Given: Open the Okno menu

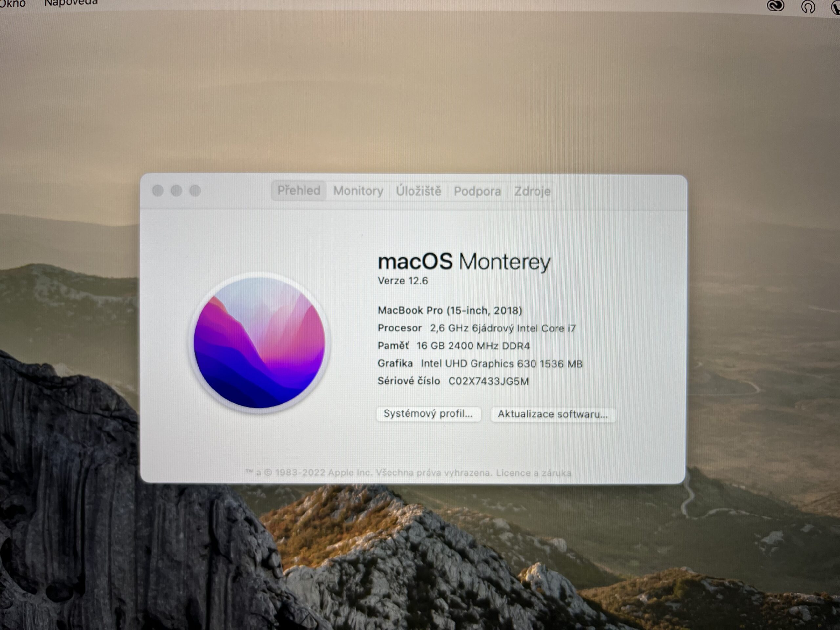Looking at the screenshot, I should (12, 3).
